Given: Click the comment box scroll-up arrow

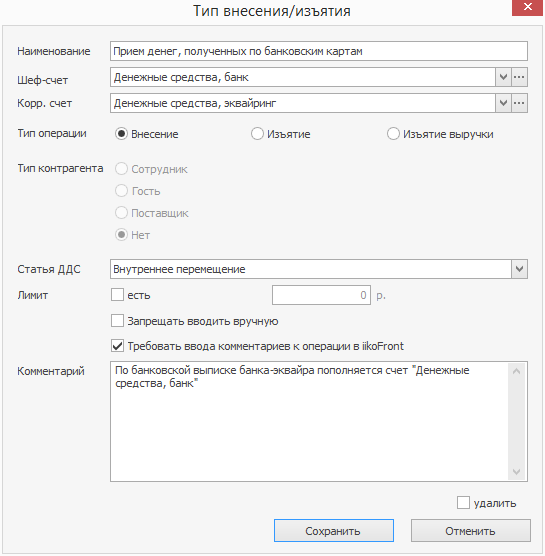Looking at the screenshot, I should (517, 371).
